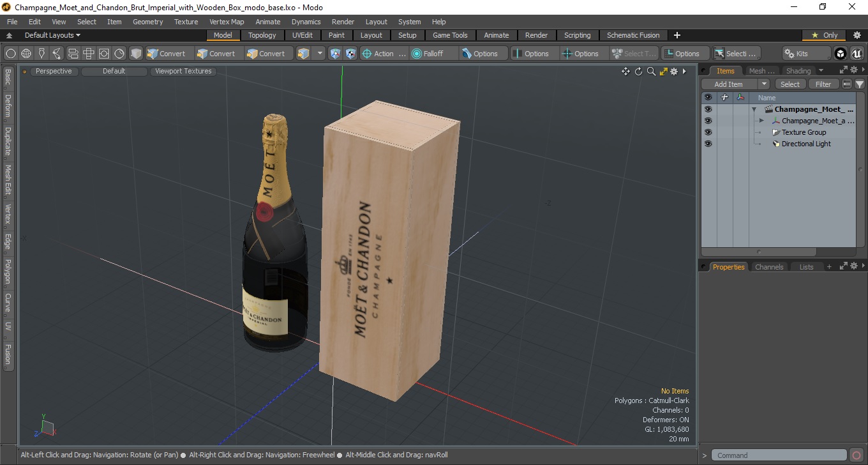Select the Directional Light item

click(806, 144)
